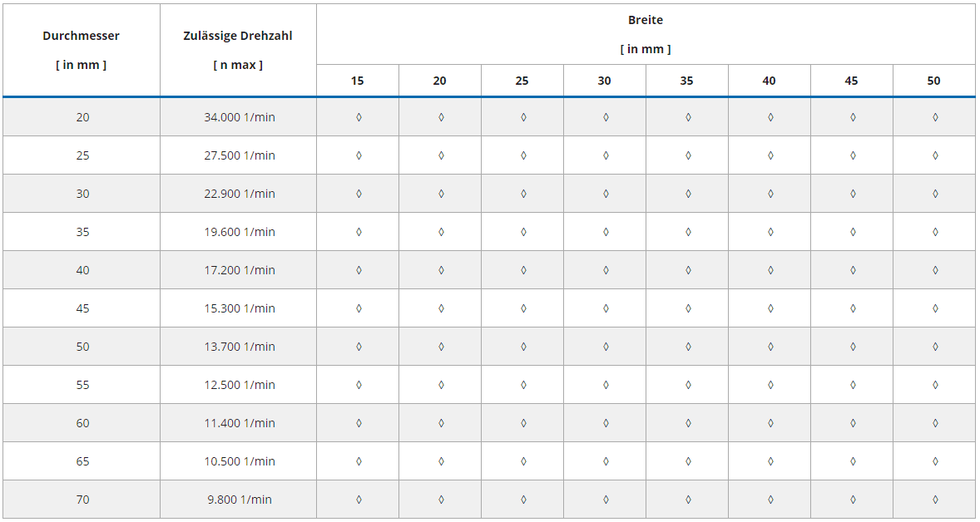The width and height of the screenshot is (980, 522).
Task: Select diamond at diameter 55, width 40
Action: (x=770, y=385)
